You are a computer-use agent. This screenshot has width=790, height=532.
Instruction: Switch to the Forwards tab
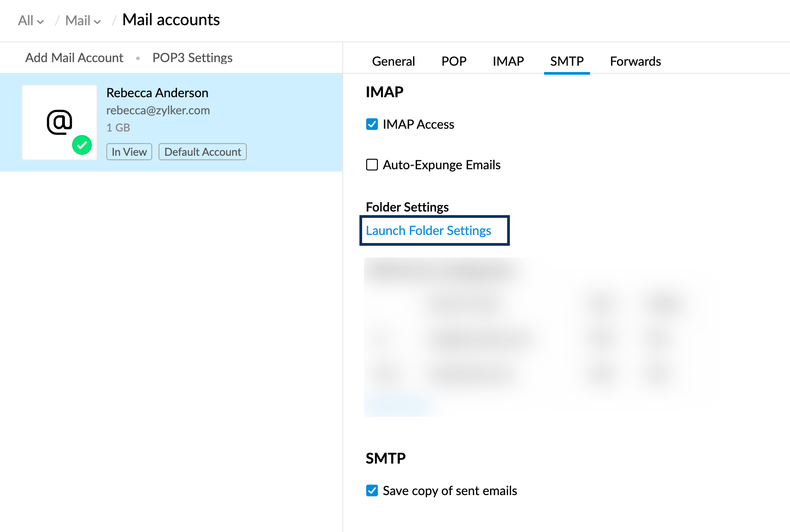tap(635, 61)
